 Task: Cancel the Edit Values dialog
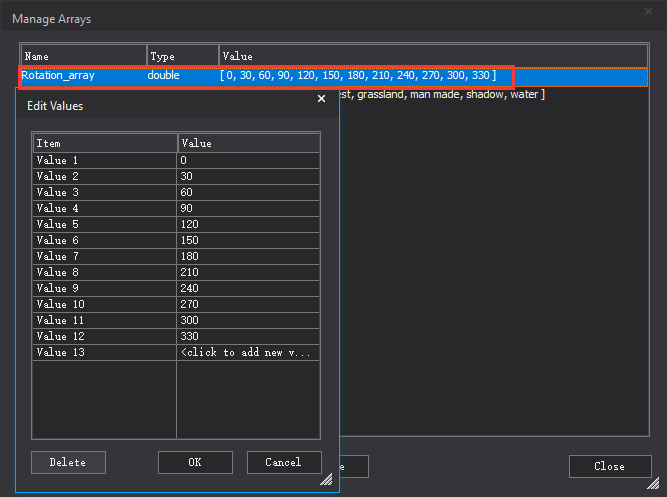tap(283, 462)
